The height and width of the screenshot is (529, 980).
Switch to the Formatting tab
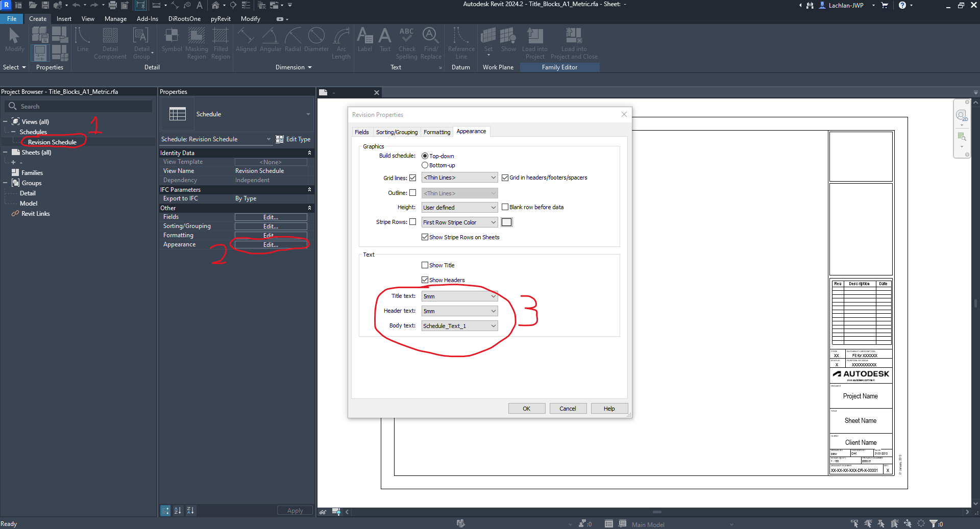tap(437, 132)
